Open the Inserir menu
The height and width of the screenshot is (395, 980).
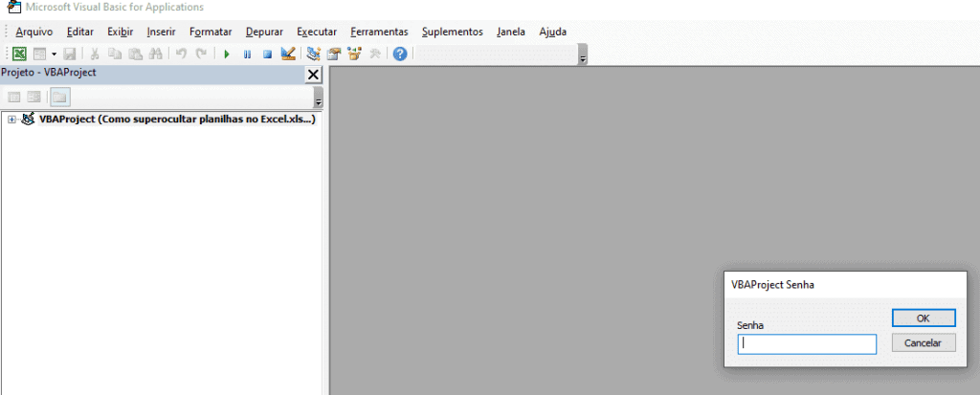161,32
